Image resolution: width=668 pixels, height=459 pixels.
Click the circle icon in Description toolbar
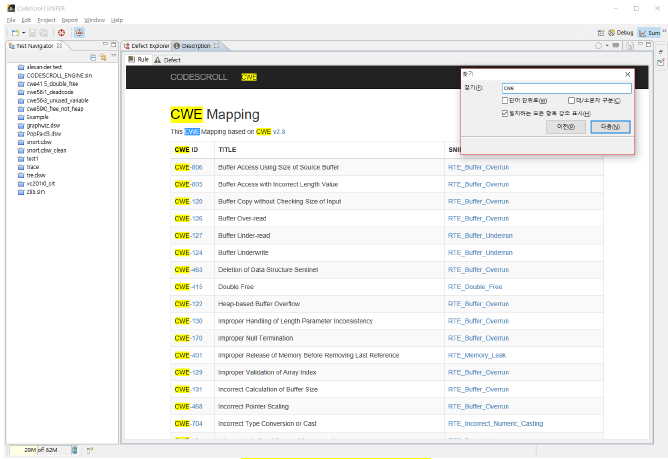coord(598,46)
